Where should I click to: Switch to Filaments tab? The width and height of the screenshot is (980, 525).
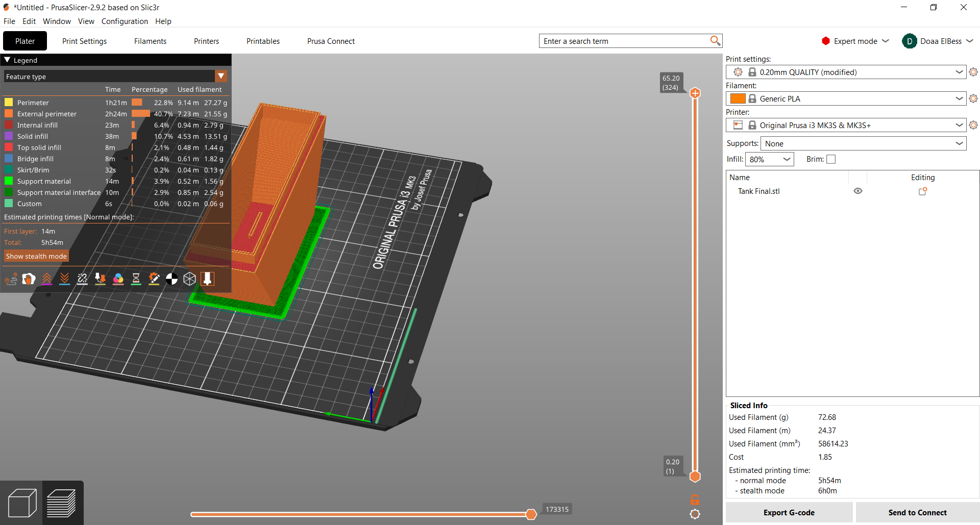(x=150, y=41)
